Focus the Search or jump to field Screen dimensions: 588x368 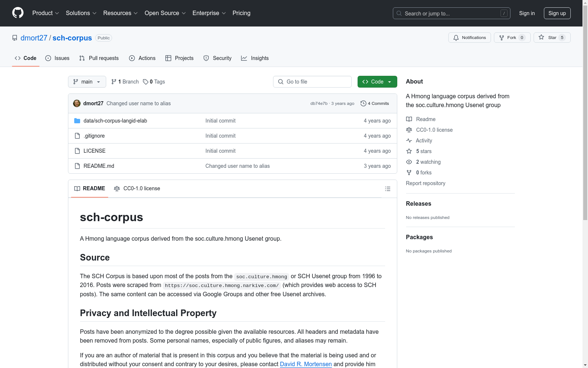[x=451, y=13]
